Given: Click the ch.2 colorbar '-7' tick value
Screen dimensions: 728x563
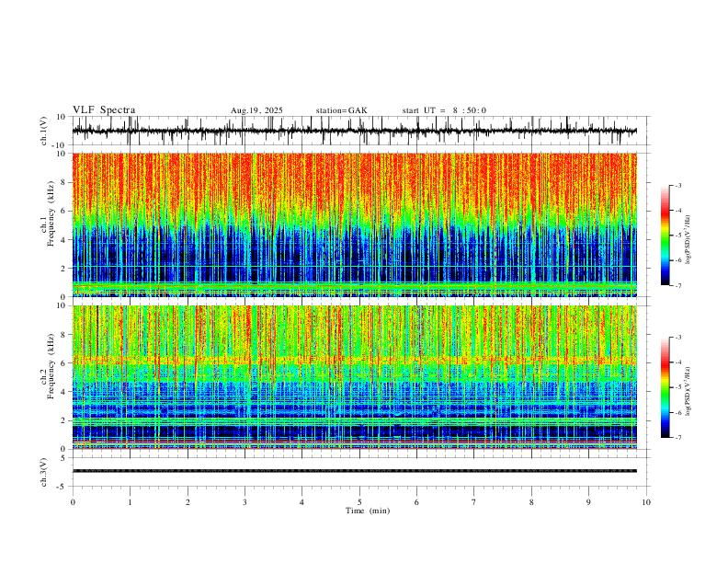Looking at the screenshot, I should tap(678, 438).
